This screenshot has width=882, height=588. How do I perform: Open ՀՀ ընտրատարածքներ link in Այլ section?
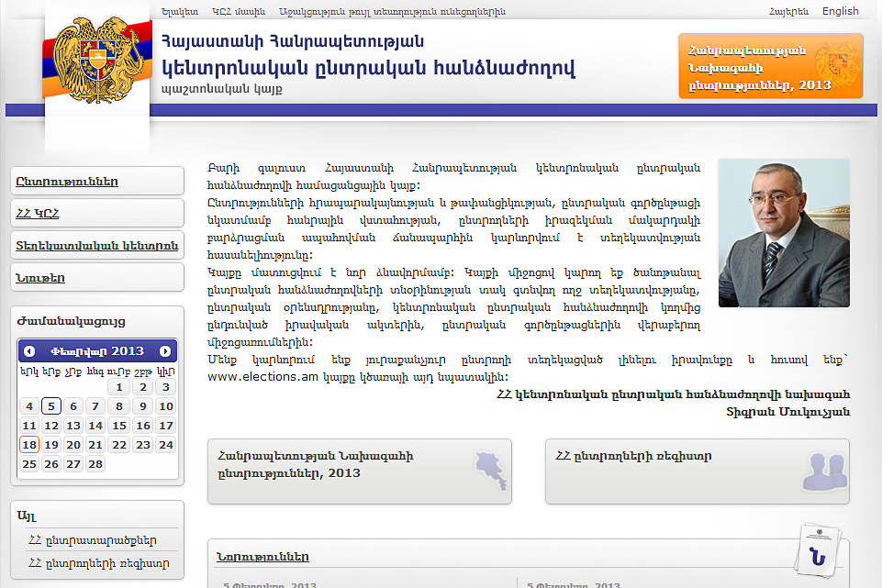(x=92, y=540)
